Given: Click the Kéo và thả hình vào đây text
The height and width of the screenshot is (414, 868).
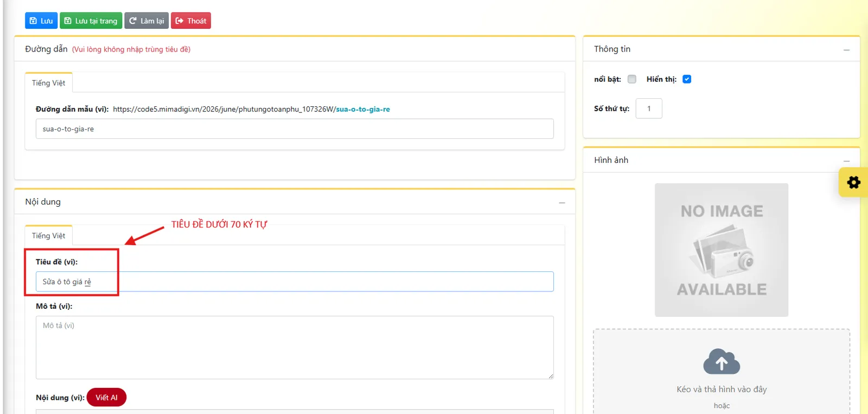Looking at the screenshot, I should click(722, 389).
